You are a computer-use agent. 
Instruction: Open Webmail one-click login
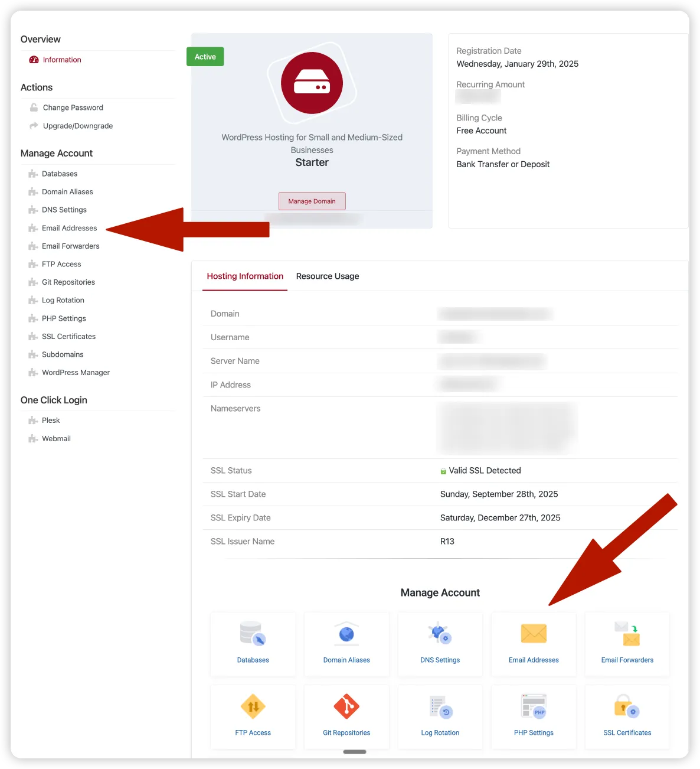[x=56, y=438]
